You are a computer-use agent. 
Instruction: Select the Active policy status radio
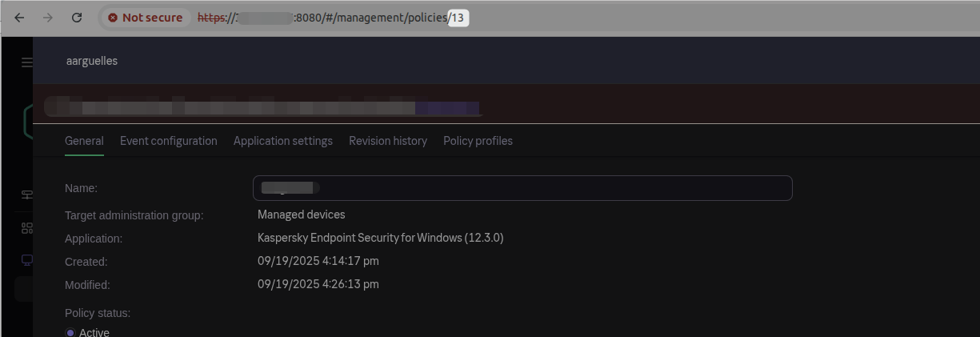[x=70, y=332]
